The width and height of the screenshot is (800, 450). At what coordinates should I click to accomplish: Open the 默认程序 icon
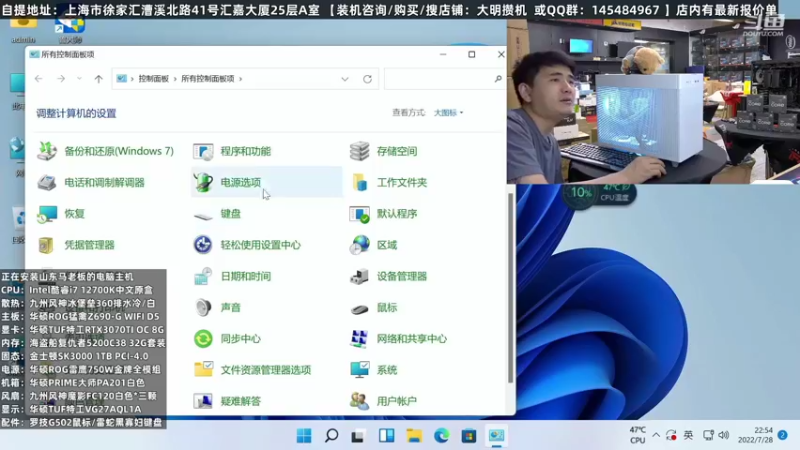359,214
